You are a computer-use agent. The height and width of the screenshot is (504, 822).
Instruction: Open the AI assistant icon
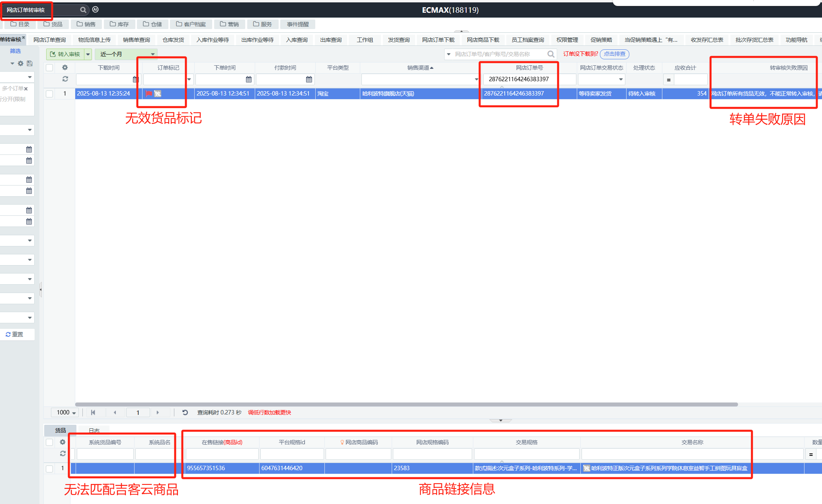[96, 10]
